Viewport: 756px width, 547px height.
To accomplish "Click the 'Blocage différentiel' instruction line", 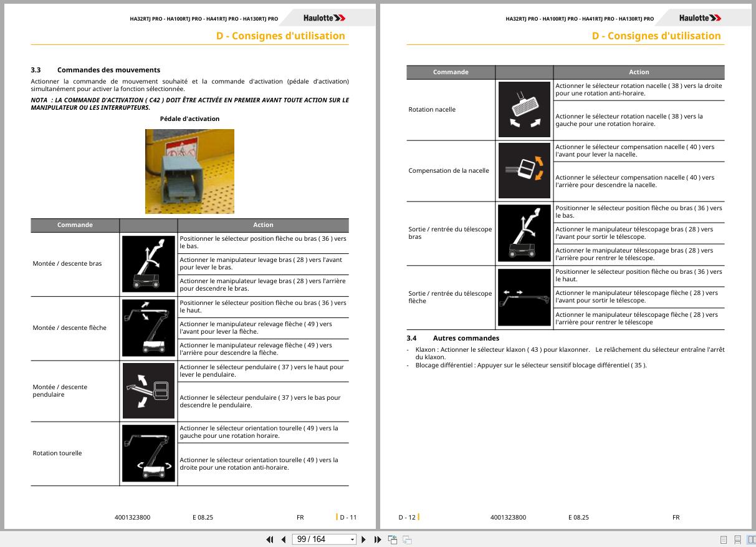I will tap(531, 365).
